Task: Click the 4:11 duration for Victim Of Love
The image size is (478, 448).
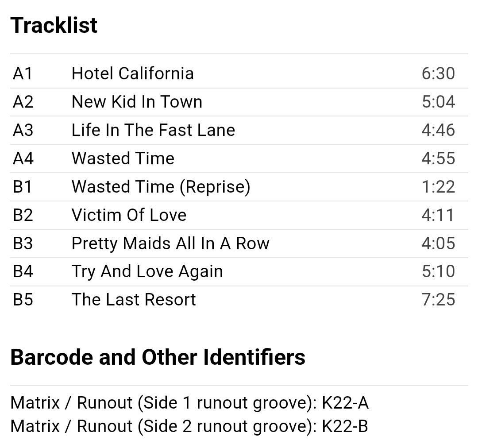Action: pyautogui.click(x=438, y=215)
